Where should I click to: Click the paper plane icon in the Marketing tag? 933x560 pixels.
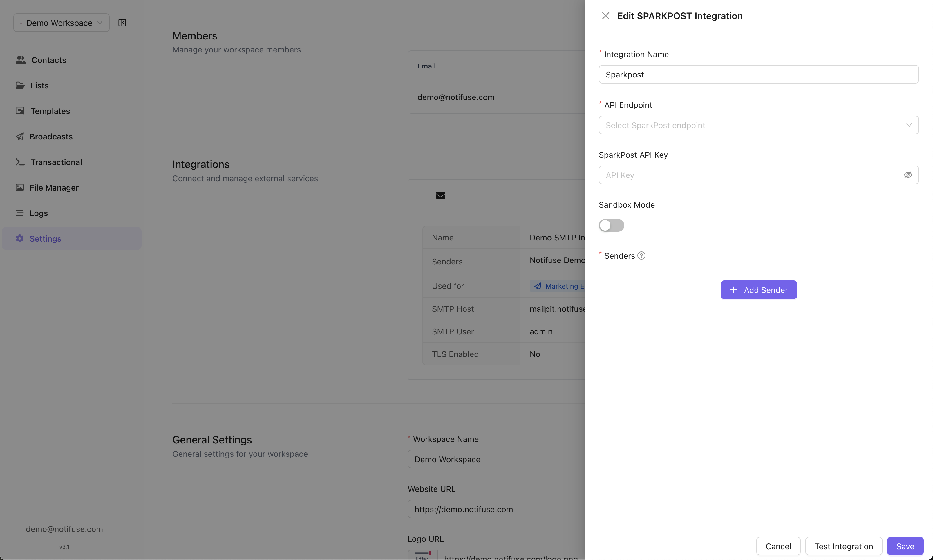tap(538, 286)
